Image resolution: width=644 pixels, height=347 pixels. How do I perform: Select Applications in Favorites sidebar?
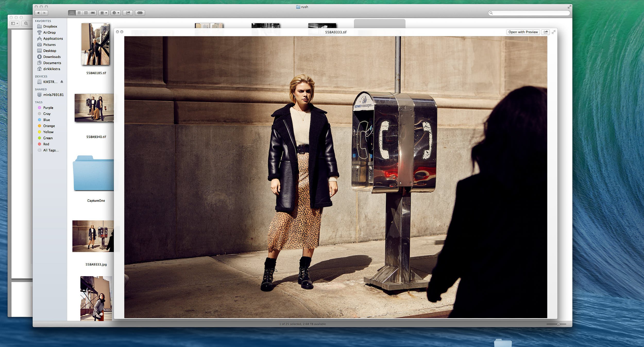tap(53, 38)
